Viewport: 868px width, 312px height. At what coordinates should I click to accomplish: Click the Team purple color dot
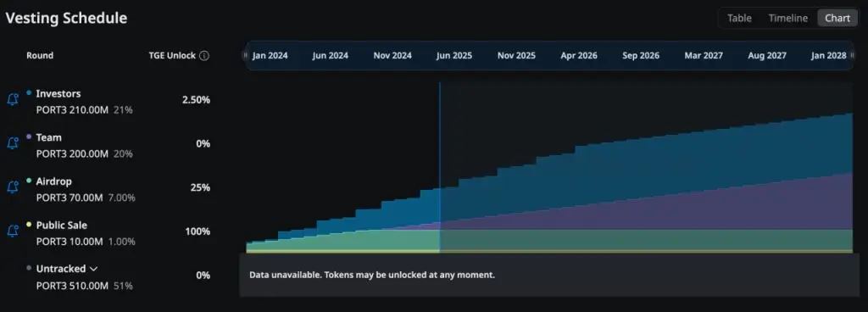coord(29,136)
